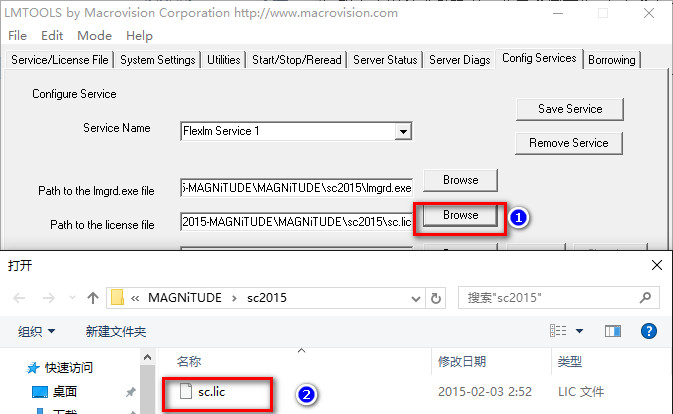Viewport: 673px width, 414px height.
Task: Close the LMTOOLS window
Action: click(649, 13)
